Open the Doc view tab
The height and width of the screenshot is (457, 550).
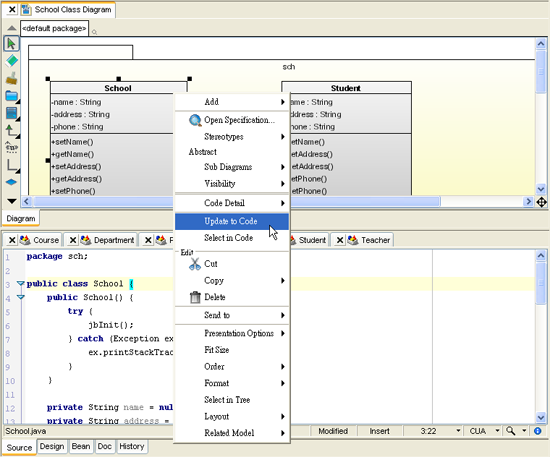105,446
